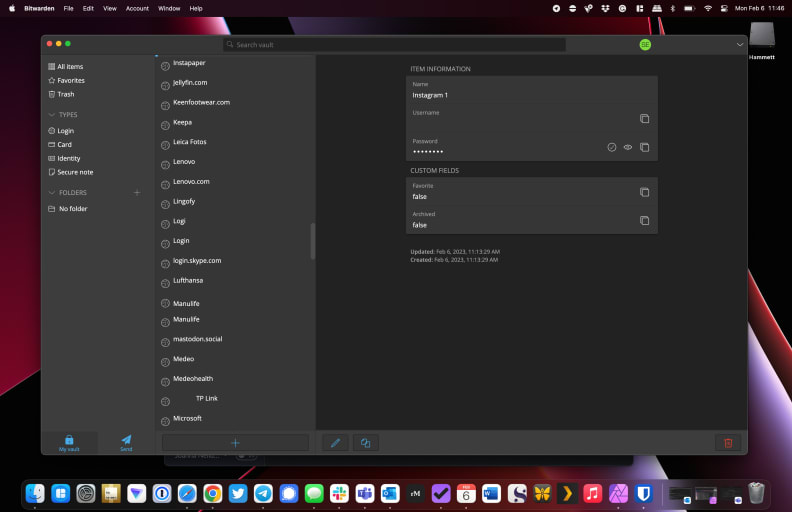Viewport: 792px width, 512px height.
Task: Open the TP Link vault entry
Action: click(234, 400)
